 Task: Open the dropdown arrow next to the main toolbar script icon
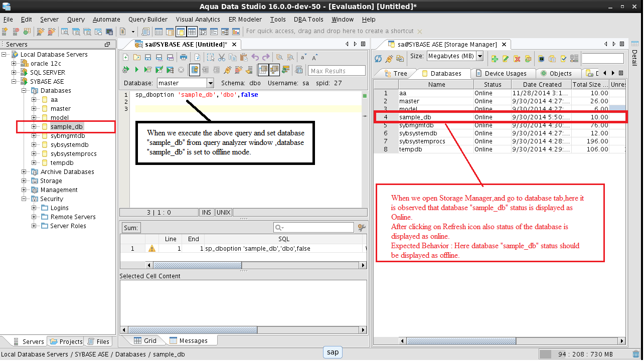tap(132, 31)
